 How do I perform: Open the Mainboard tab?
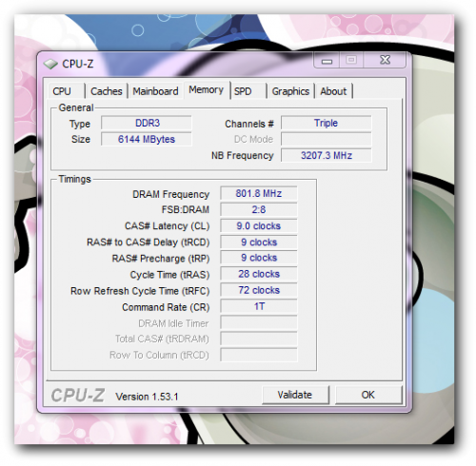155,91
